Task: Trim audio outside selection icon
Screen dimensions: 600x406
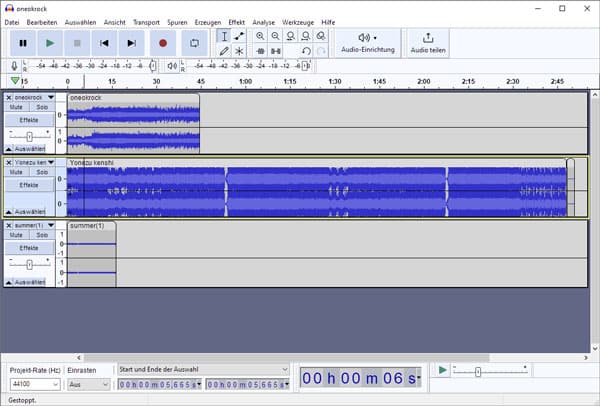Action: click(x=260, y=51)
